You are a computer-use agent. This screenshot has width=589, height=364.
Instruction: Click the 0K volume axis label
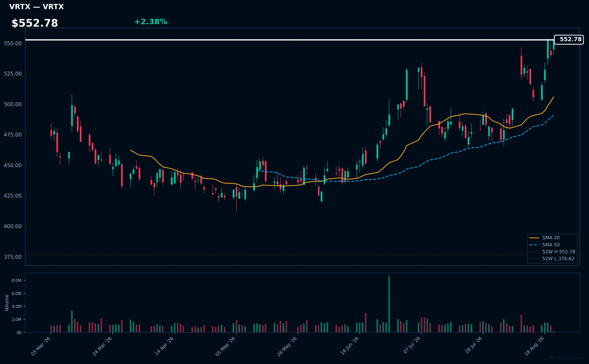point(19,333)
